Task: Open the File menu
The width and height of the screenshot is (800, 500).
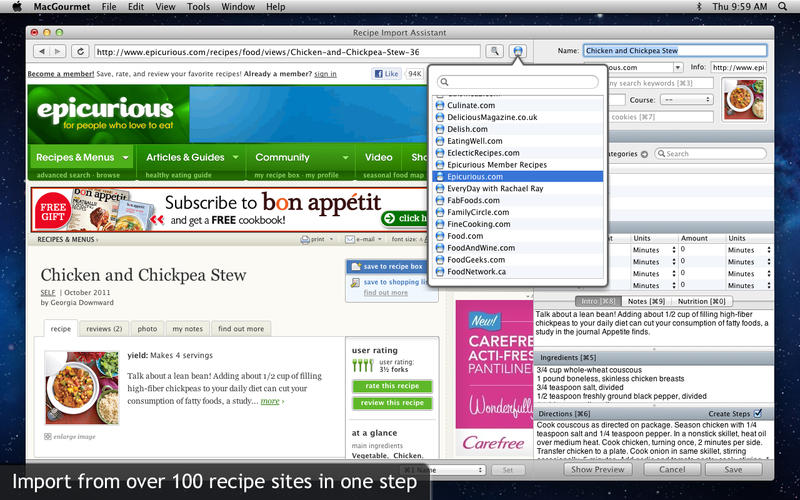Action: [x=109, y=7]
